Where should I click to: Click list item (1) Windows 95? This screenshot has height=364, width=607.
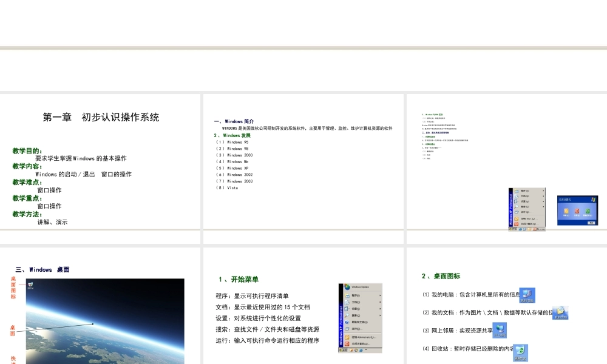232,143
